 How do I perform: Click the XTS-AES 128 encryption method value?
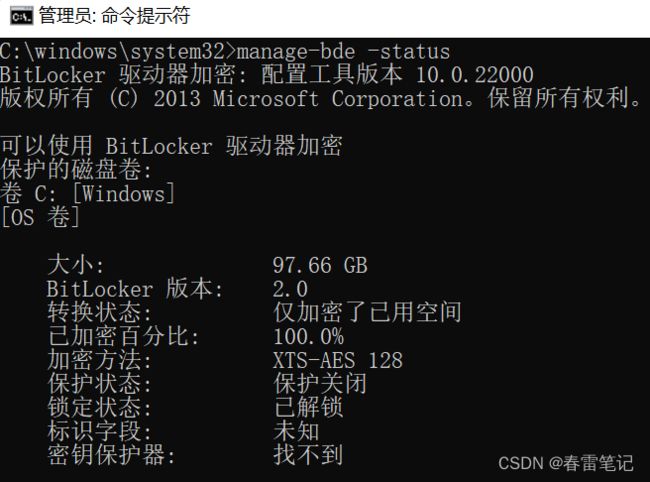pyautogui.click(x=338, y=360)
